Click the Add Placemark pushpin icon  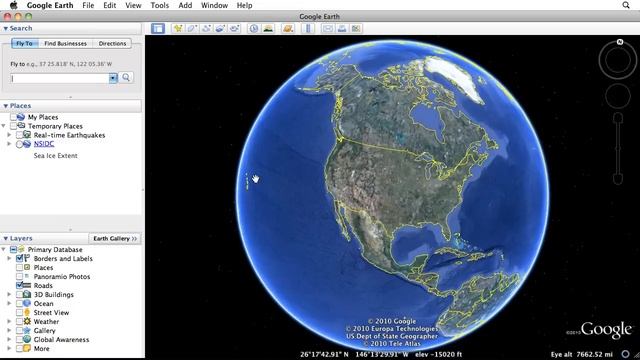[178, 29]
